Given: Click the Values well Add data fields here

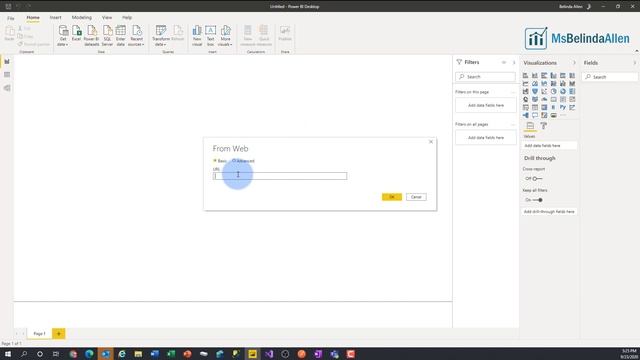Looking at the screenshot, I should [549, 146].
